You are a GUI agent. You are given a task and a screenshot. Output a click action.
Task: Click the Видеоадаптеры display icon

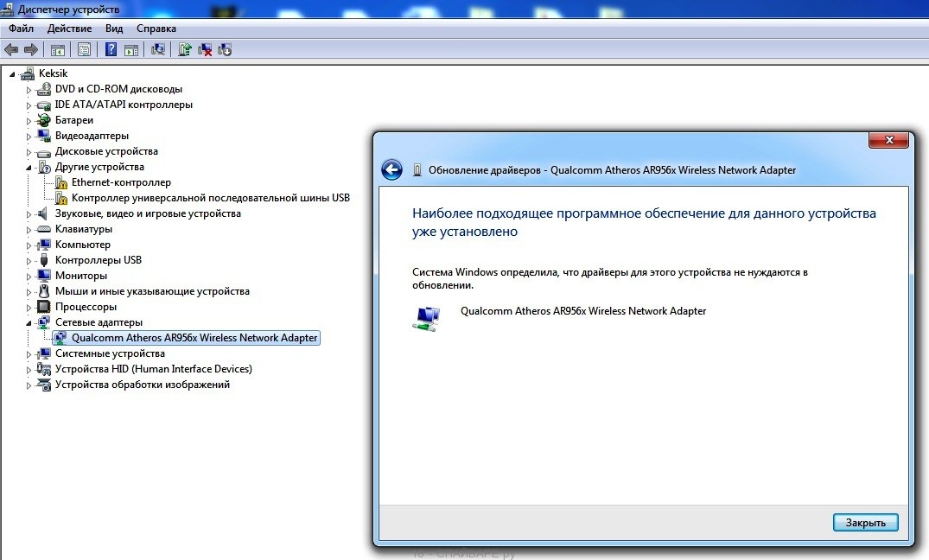click(x=44, y=136)
